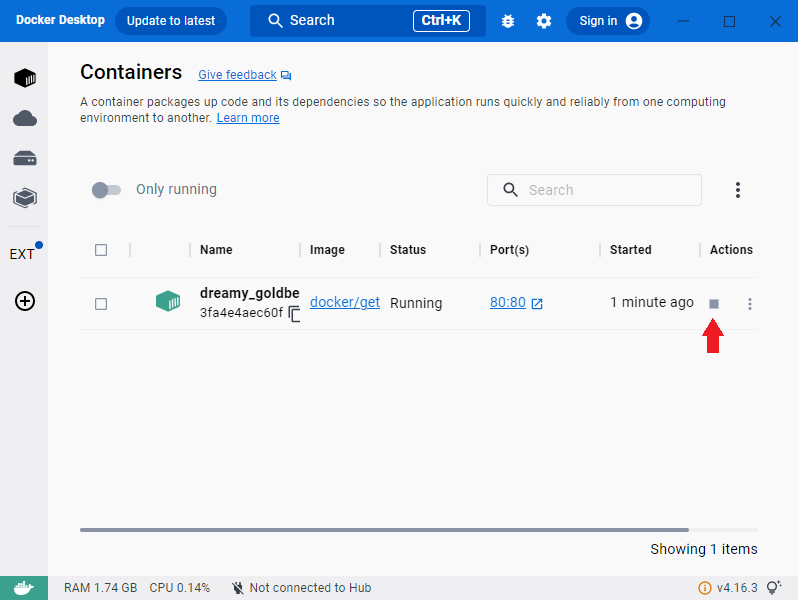This screenshot has width=798, height=600.
Task: Click the Ctrl+K shortcut badge
Action: [x=441, y=21]
